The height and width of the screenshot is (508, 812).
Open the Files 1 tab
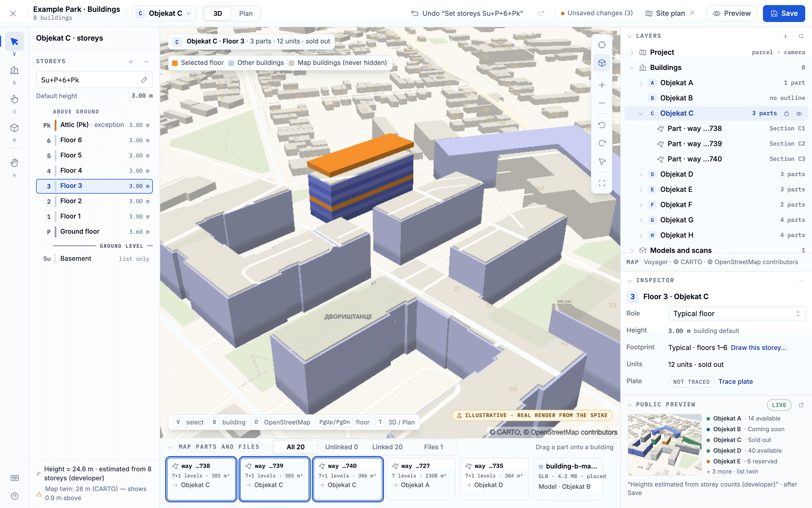tap(433, 447)
